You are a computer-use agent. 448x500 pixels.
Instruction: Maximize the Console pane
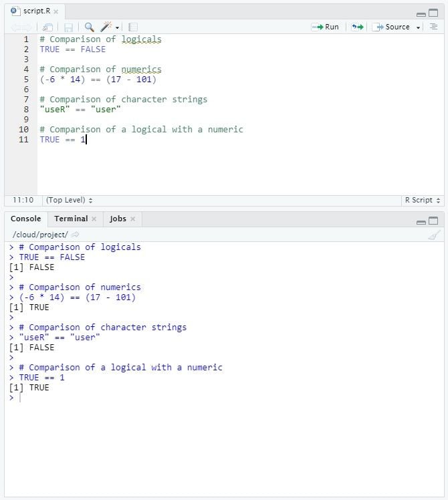click(x=434, y=221)
